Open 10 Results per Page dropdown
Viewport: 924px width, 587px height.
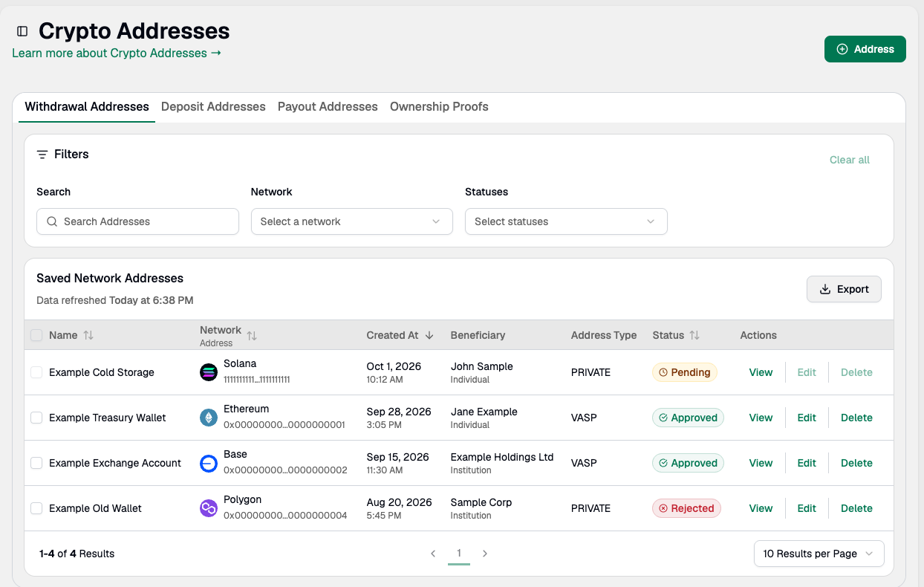click(x=819, y=554)
